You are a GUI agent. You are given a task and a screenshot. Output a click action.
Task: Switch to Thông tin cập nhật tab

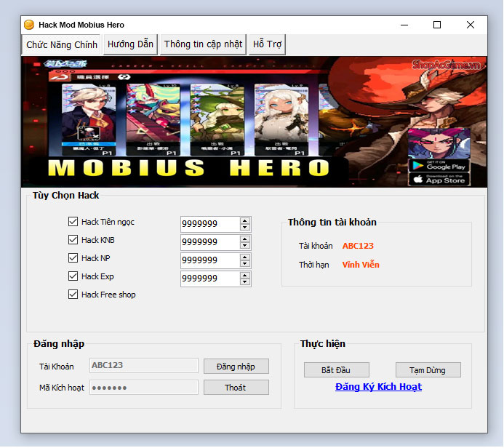[x=203, y=44]
